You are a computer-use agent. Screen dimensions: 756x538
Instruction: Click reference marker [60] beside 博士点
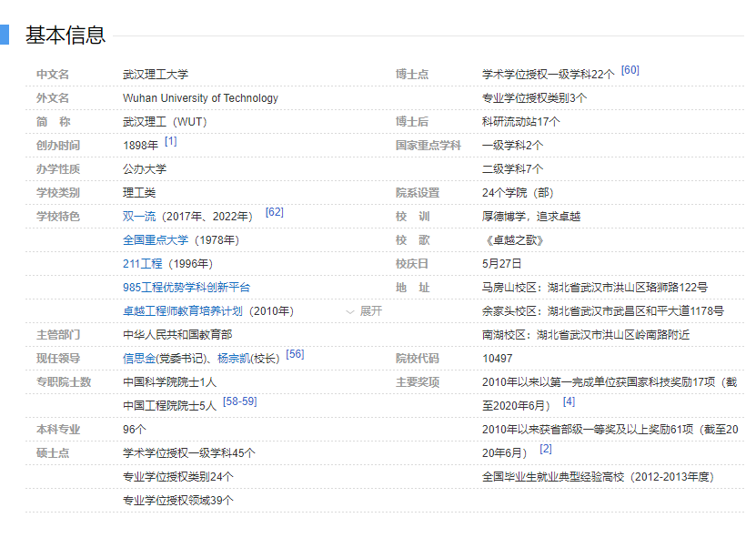coord(630,71)
